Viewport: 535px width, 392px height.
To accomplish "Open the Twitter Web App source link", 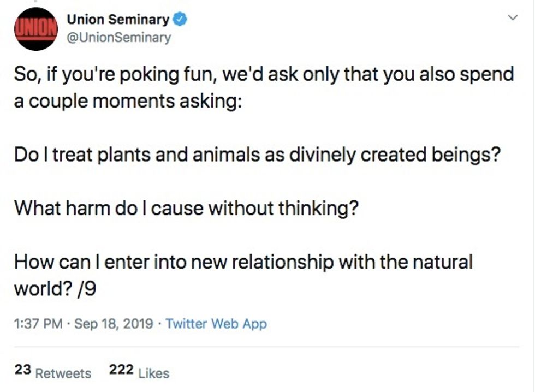I will coord(216,324).
